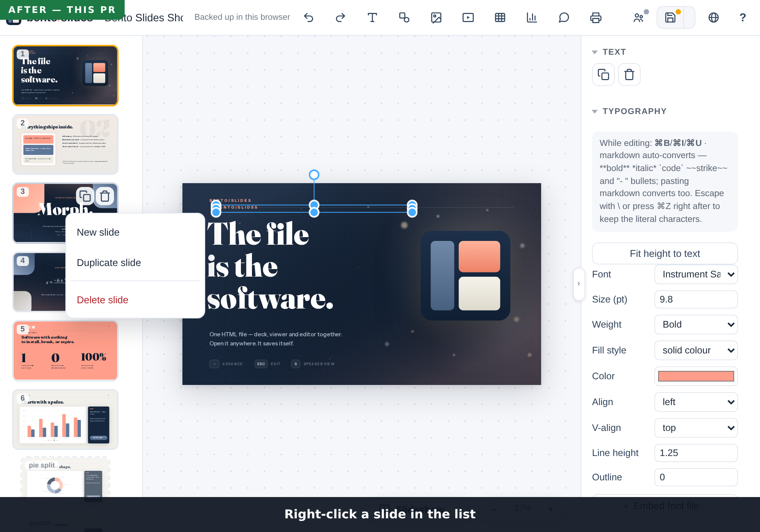The width and height of the screenshot is (760, 532).
Task: Collapse the TEXT section
Action: [x=609, y=52]
